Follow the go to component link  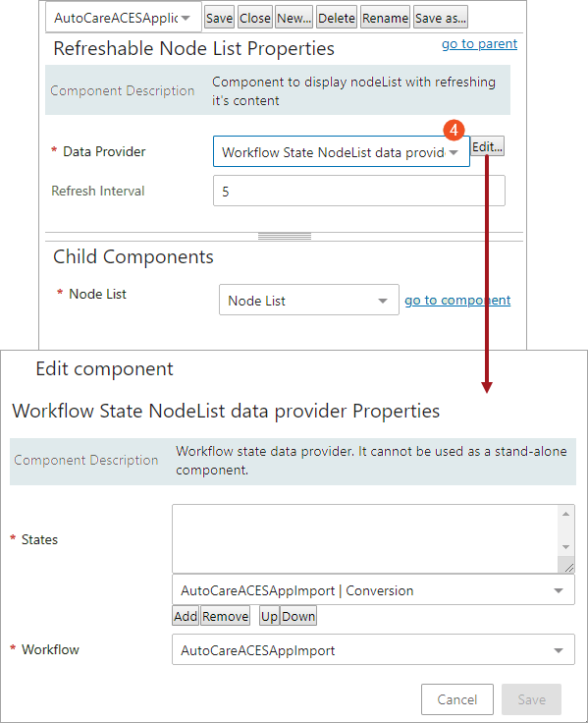457,301
